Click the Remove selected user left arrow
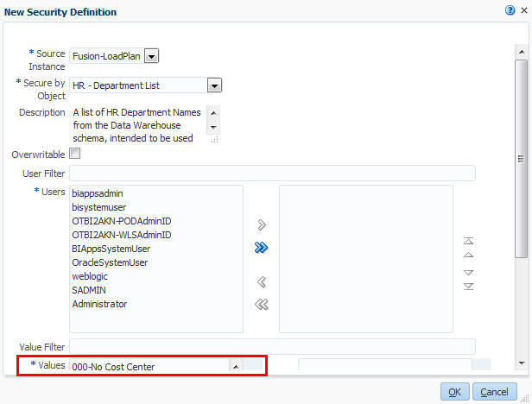 pos(261,282)
